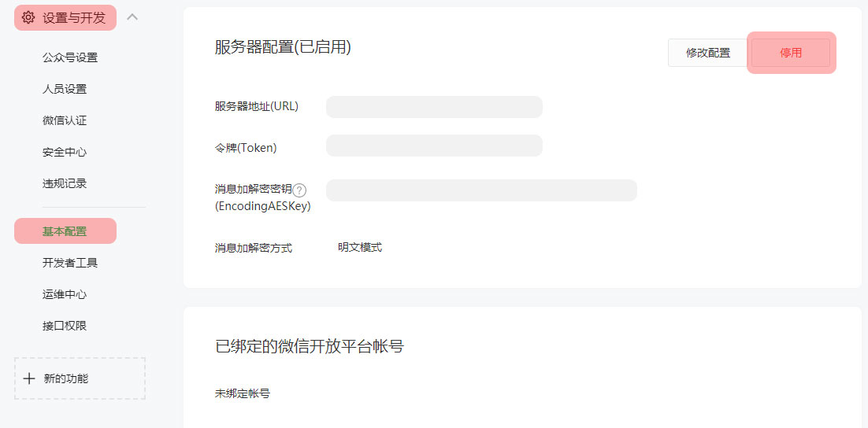Click the EncodingAESKey value field

point(481,190)
